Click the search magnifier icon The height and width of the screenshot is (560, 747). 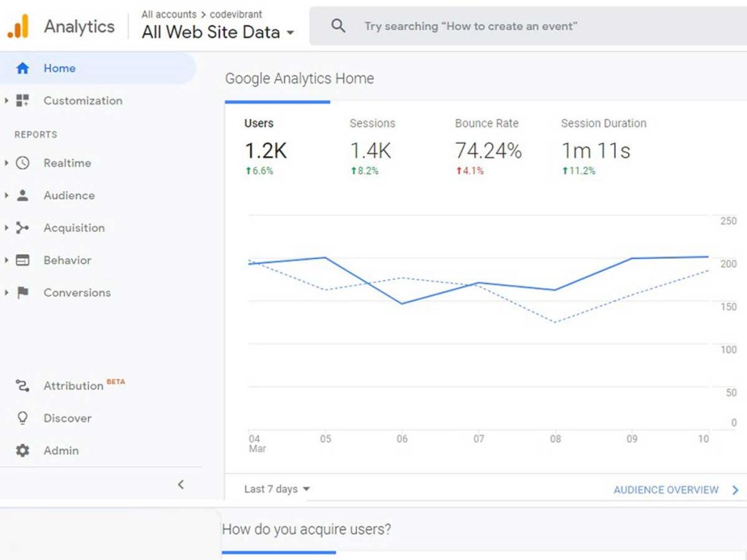[x=338, y=25]
